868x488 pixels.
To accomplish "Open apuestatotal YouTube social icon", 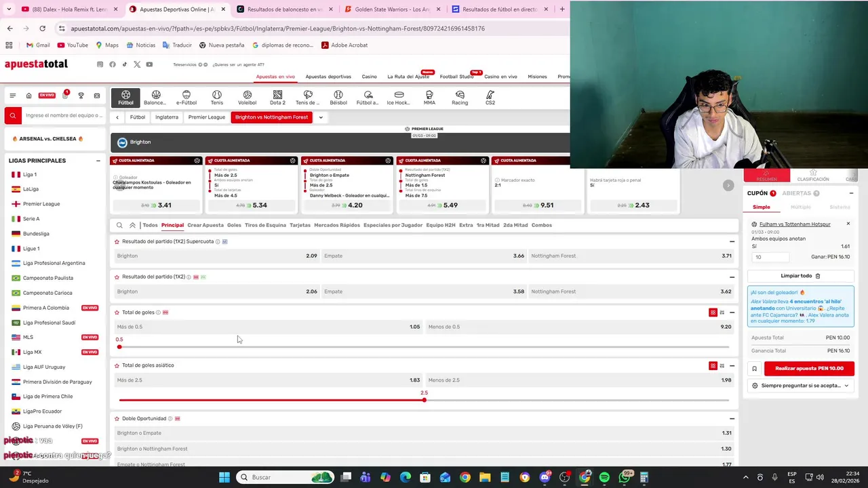I will tap(149, 64).
